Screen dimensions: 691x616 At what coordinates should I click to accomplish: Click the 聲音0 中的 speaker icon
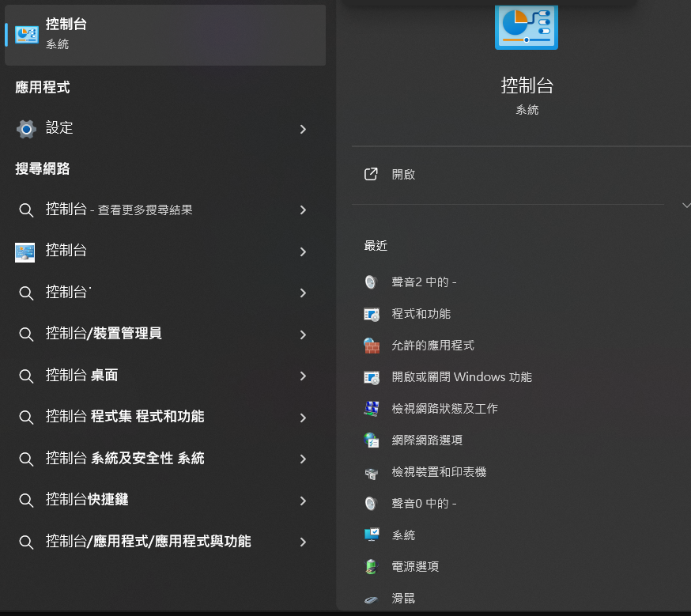click(x=371, y=503)
